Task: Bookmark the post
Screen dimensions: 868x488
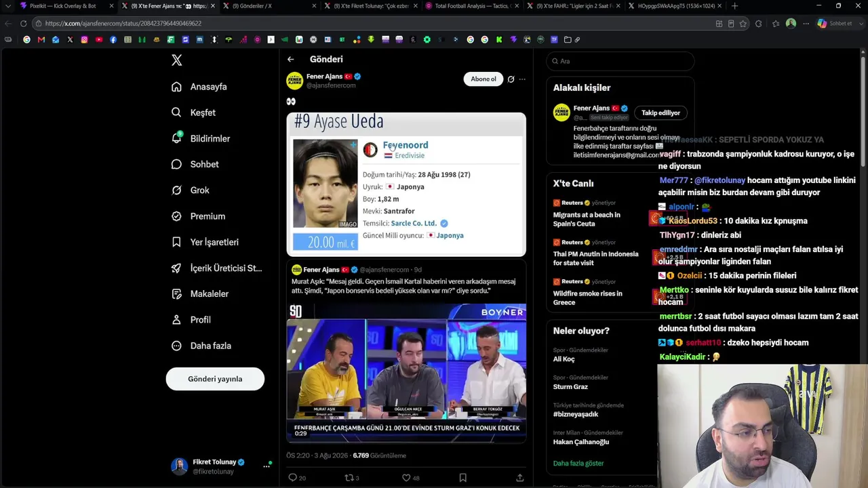Action: (x=462, y=478)
